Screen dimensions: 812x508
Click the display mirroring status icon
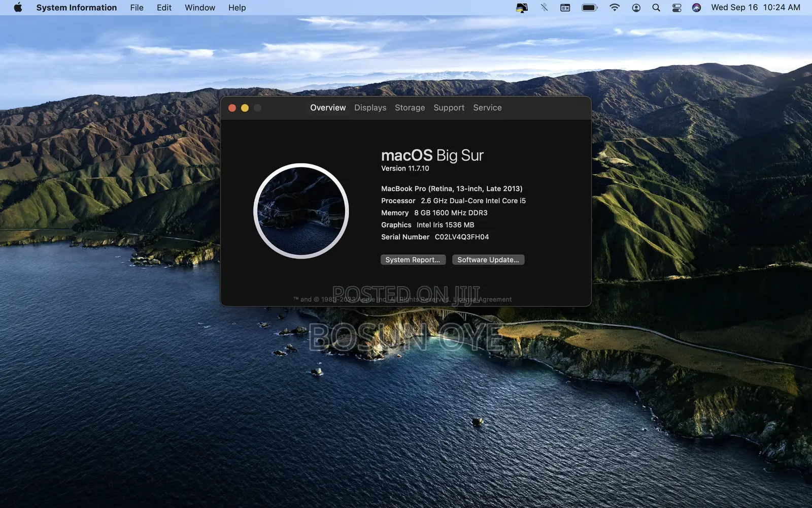(x=522, y=8)
